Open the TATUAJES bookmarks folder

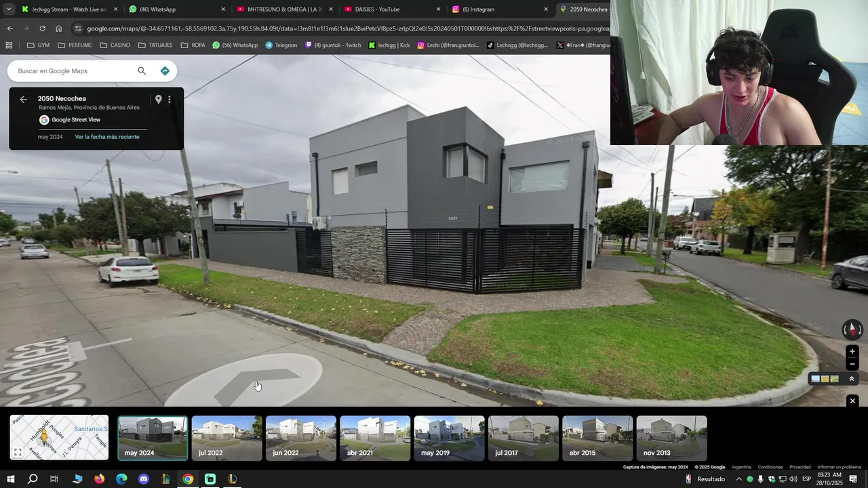point(155,45)
